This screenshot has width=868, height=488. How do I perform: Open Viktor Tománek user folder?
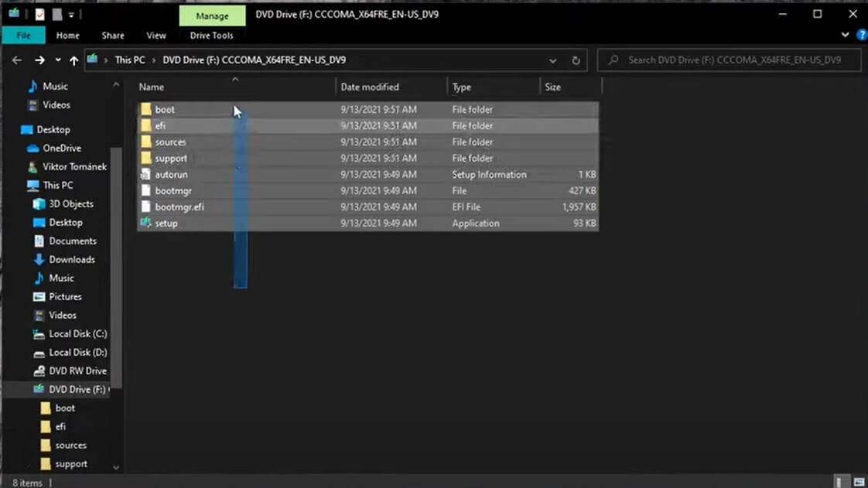[74, 166]
